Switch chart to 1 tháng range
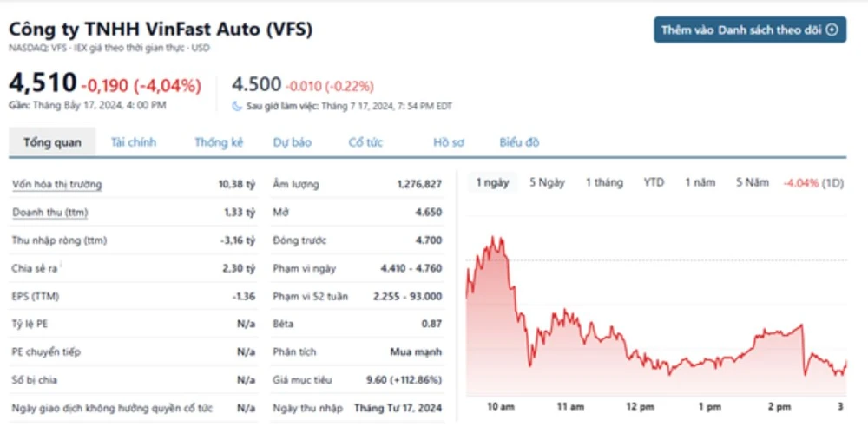 604,182
